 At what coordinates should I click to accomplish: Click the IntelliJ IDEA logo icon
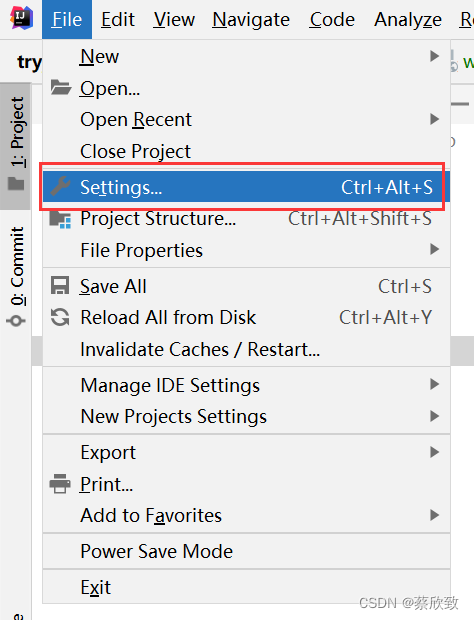click(21, 18)
